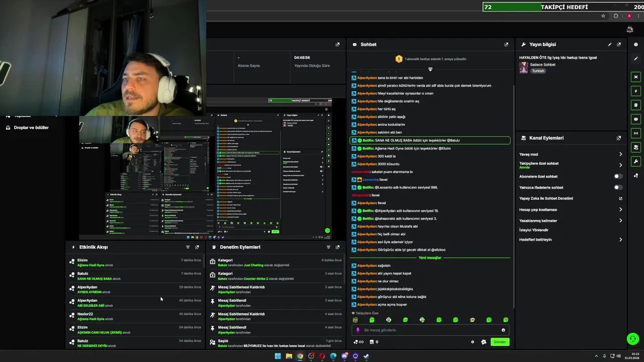Toggle Abonelere özel sohbet switch

pyautogui.click(x=618, y=176)
